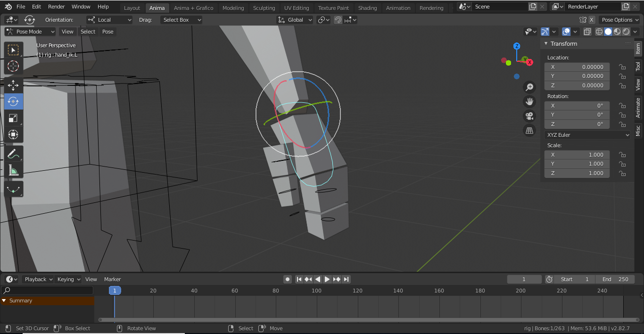Select Wireframe viewport shading
The height and width of the screenshot is (334, 644).
point(599,32)
